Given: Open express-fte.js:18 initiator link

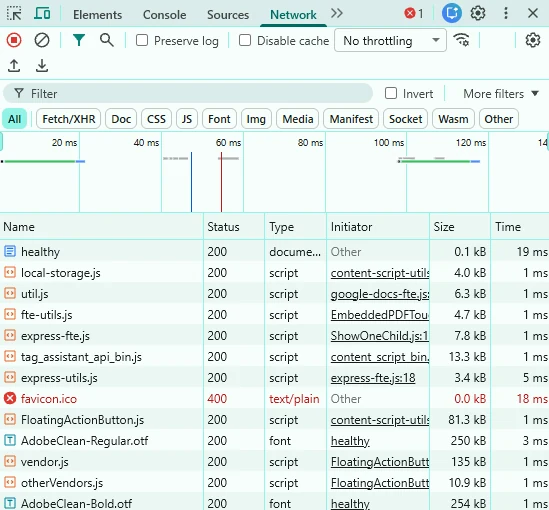Looking at the screenshot, I should [373, 378].
